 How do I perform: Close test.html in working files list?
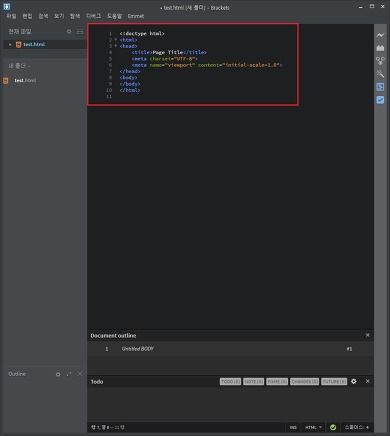(x=10, y=44)
